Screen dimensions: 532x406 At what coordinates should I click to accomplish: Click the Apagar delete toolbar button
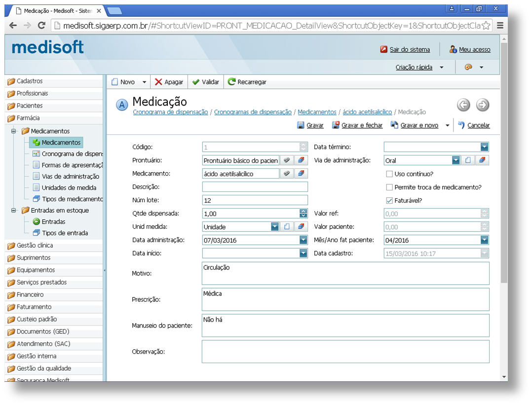pos(169,82)
